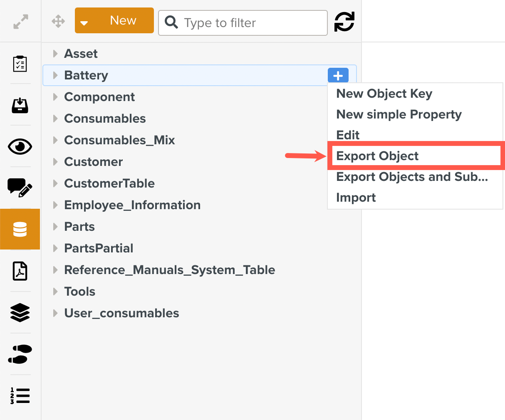
Task: Select the Component label
Action: click(99, 97)
